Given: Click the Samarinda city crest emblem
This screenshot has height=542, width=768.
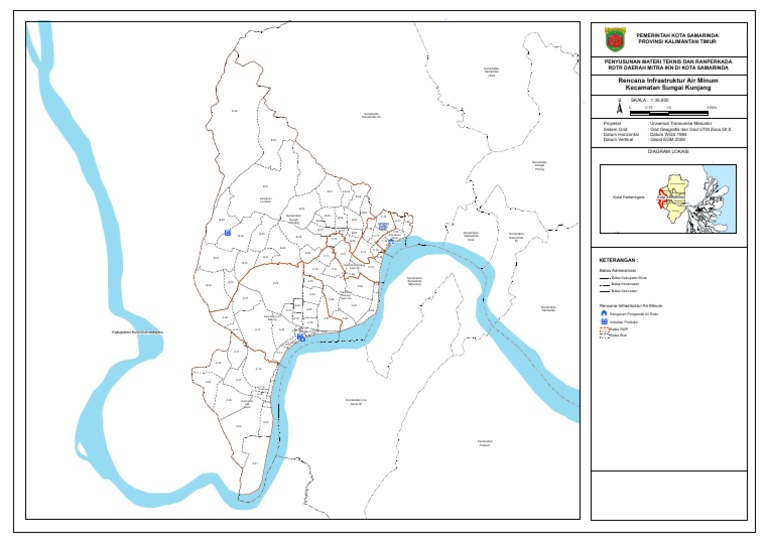Looking at the screenshot, I should click(615, 40).
